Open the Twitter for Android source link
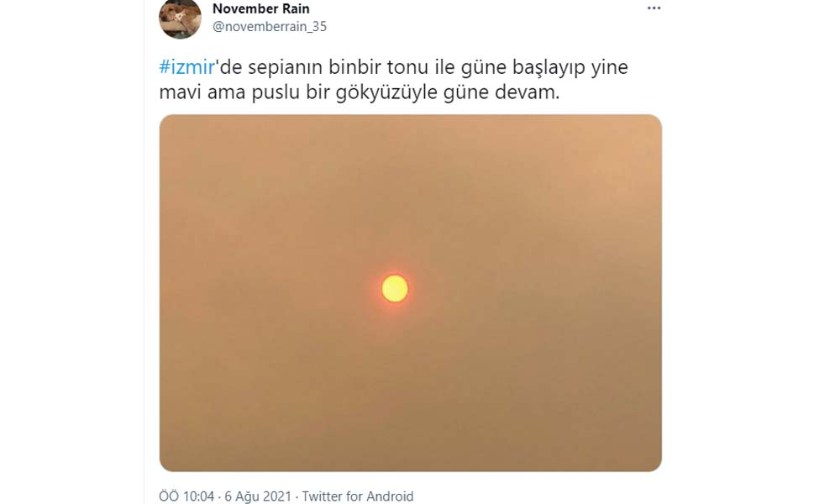This screenshot has height=504, width=840. point(357,496)
